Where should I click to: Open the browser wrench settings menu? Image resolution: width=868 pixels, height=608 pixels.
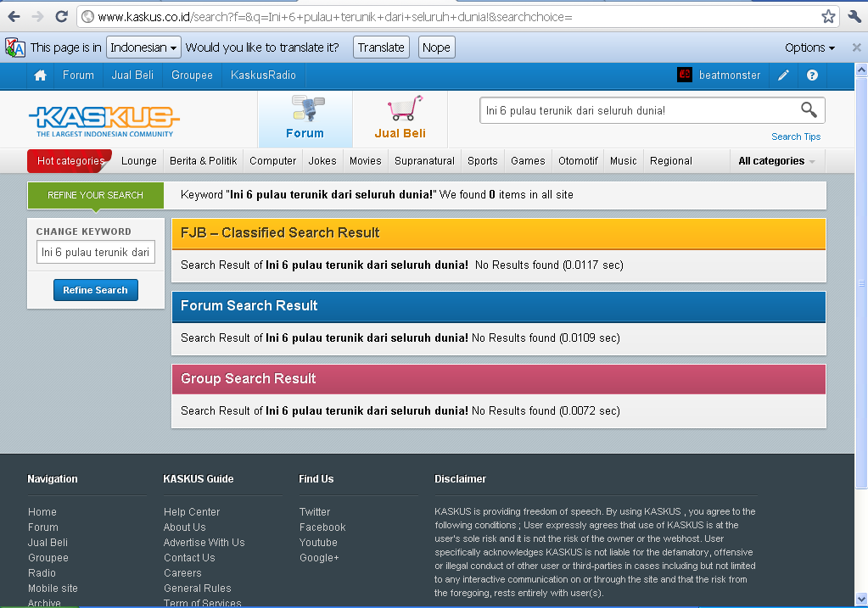pyautogui.click(x=854, y=17)
